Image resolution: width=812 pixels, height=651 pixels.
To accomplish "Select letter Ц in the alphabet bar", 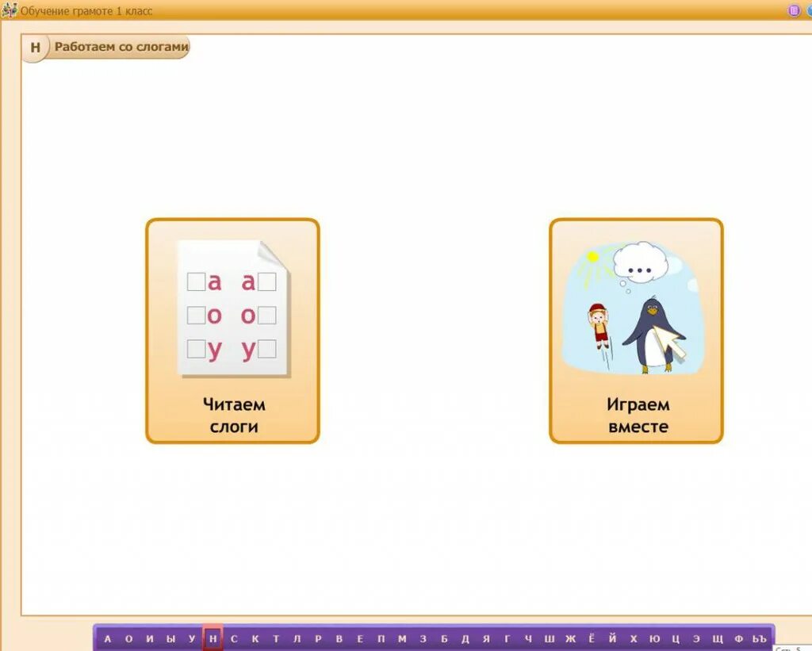I will [x=676, y=638].
